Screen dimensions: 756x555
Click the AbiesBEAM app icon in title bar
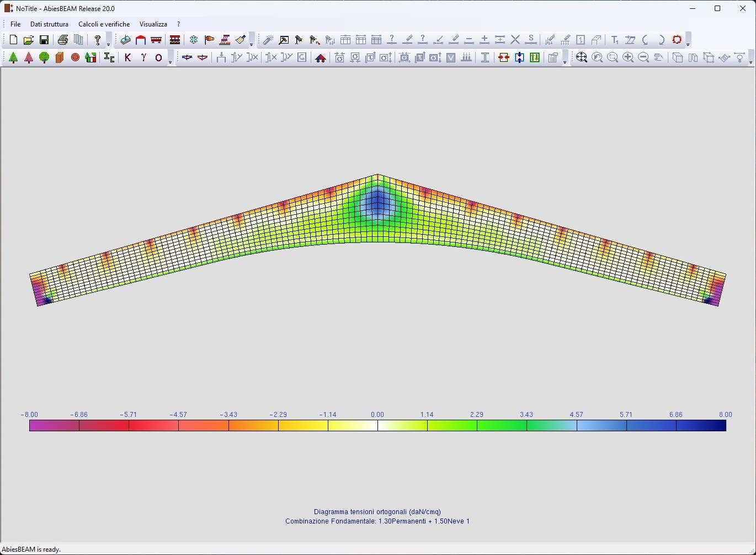tap(8, 8)
